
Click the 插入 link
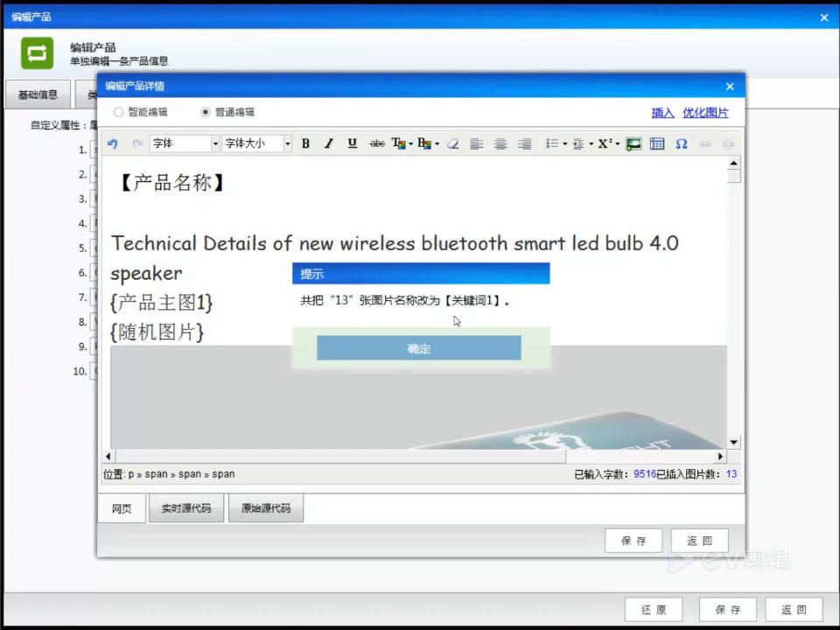662,113
